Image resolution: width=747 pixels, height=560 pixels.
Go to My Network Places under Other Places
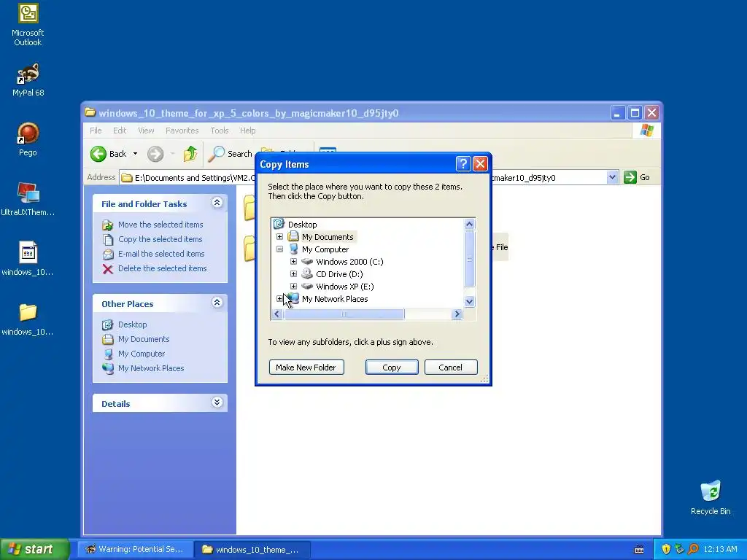click(151, 368)
